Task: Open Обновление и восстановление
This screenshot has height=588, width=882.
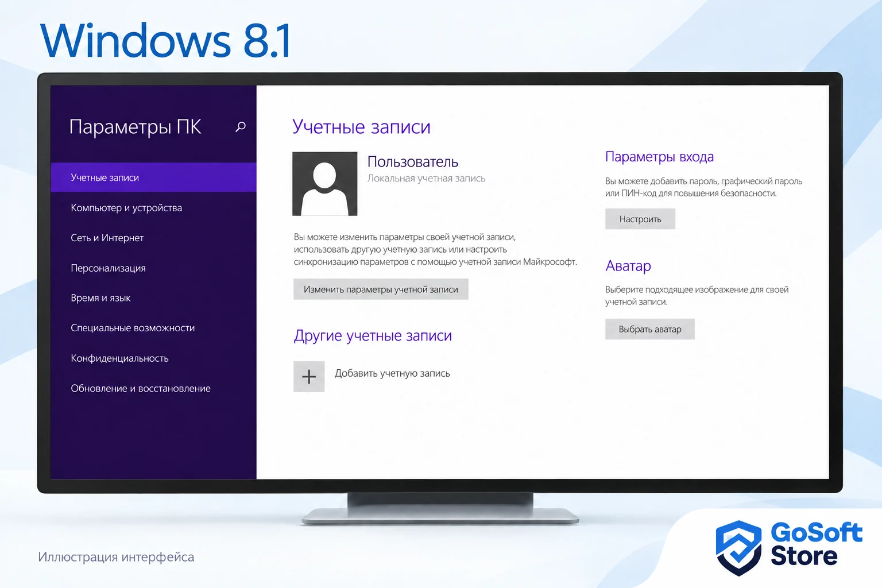Action: coord(153,389)
